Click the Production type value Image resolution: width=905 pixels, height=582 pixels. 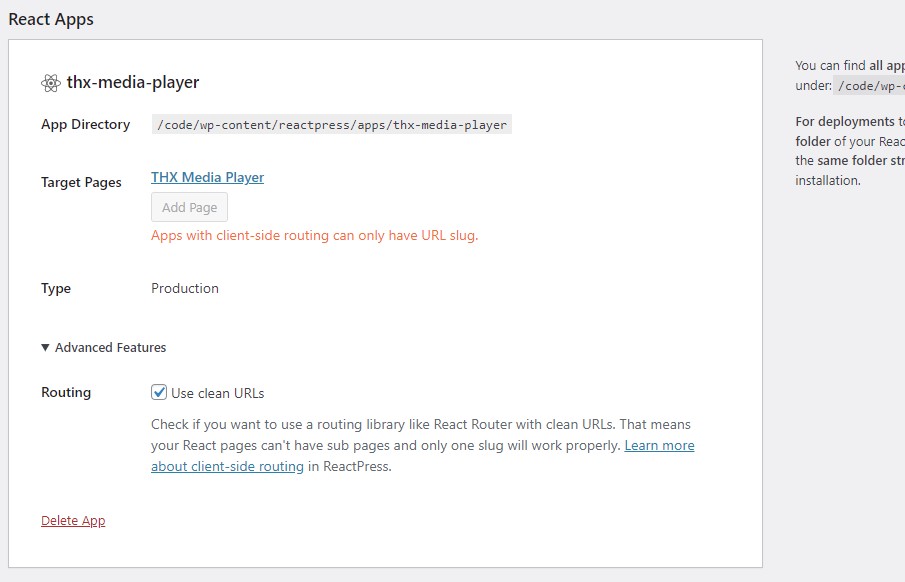click(x=185, y=288)
